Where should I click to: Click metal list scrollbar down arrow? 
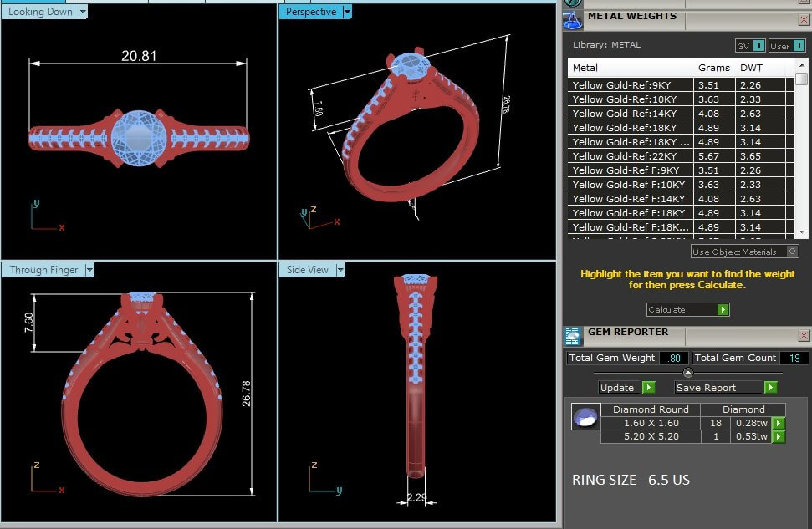802,232
